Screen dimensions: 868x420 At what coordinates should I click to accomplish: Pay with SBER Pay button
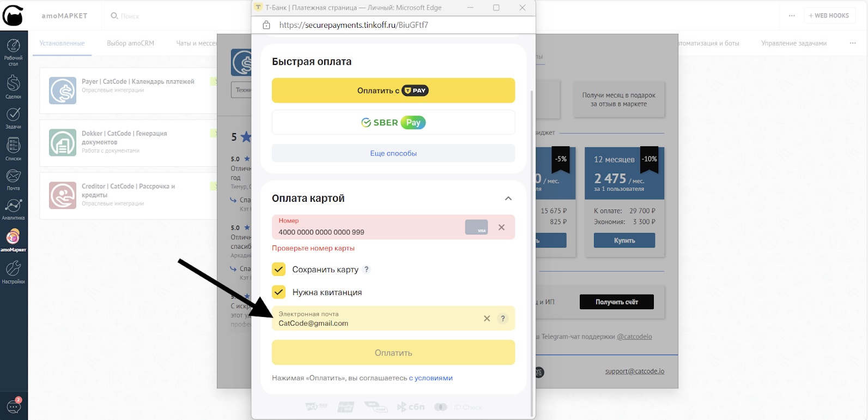point(393,122)
